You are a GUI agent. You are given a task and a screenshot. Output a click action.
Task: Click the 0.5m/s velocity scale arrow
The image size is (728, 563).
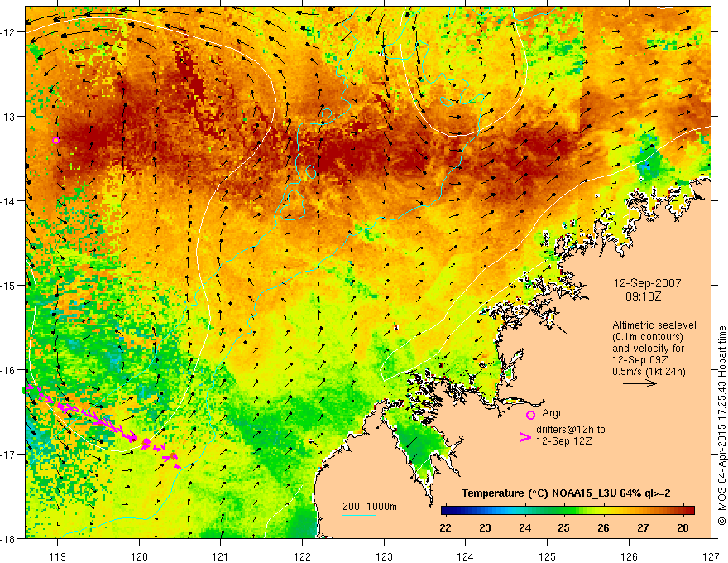click(x=639, y=383)
